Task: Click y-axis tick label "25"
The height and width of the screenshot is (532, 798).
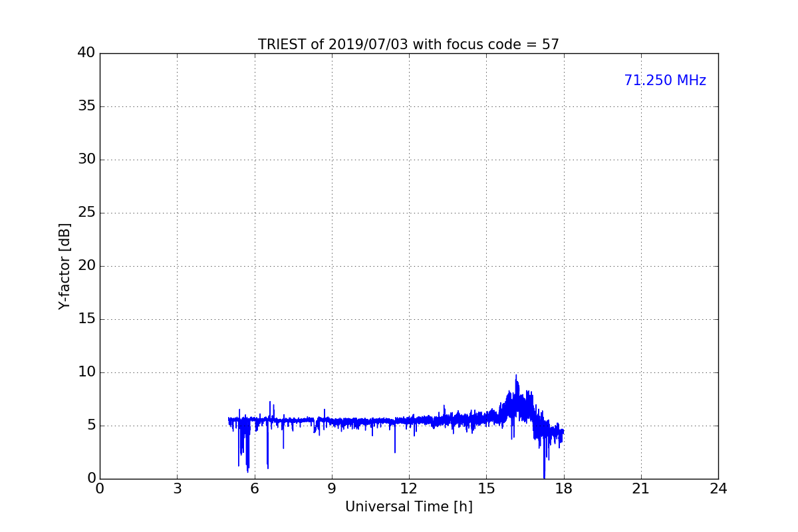Action: (86, 213)
